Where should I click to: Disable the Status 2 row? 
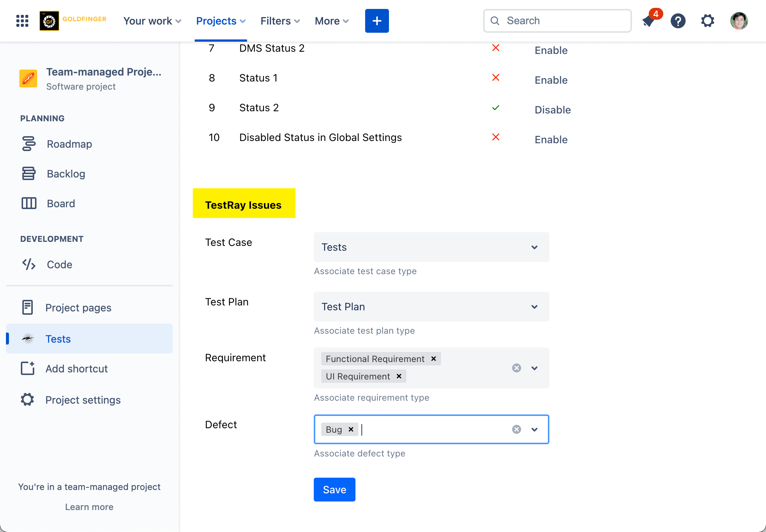552,110
